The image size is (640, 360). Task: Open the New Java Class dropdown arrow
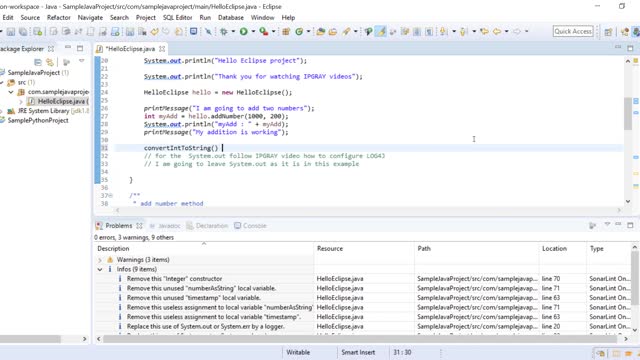[x=309, y=31]
